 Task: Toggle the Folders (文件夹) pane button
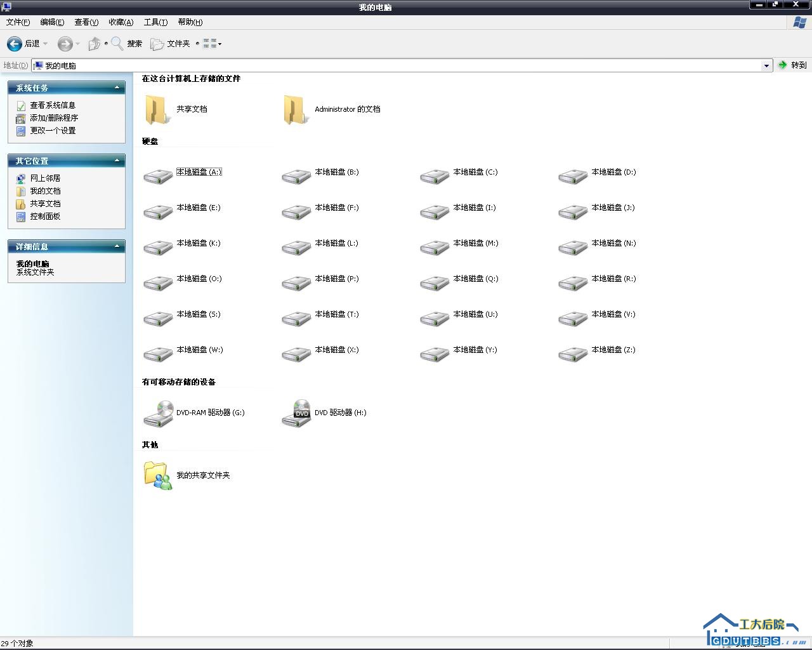point(170,44)
